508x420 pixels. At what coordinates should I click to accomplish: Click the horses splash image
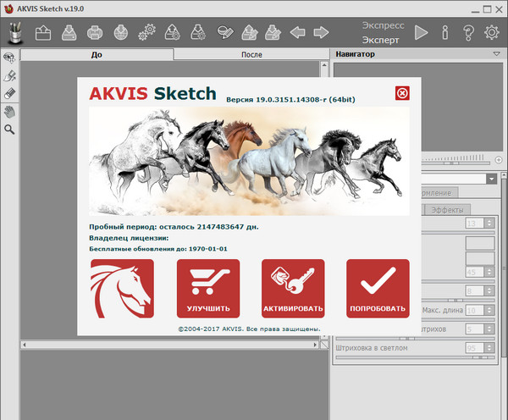coord(249,162)
